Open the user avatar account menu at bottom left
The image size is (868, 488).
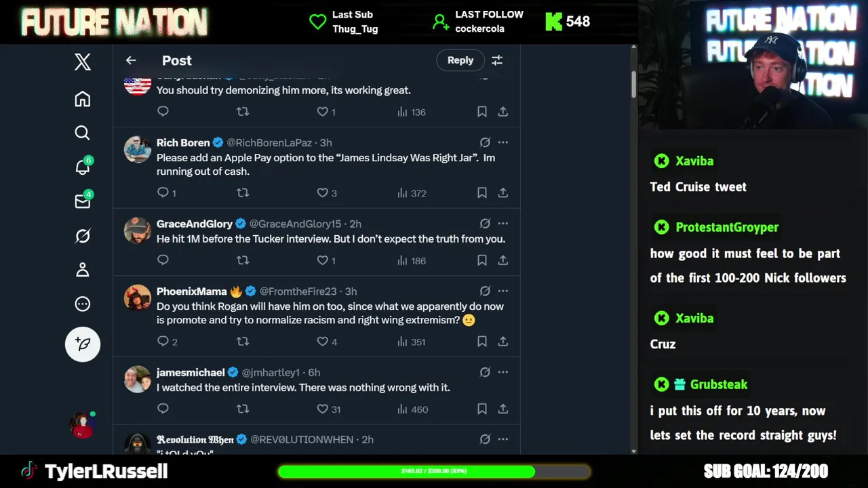tap(83, 425)
